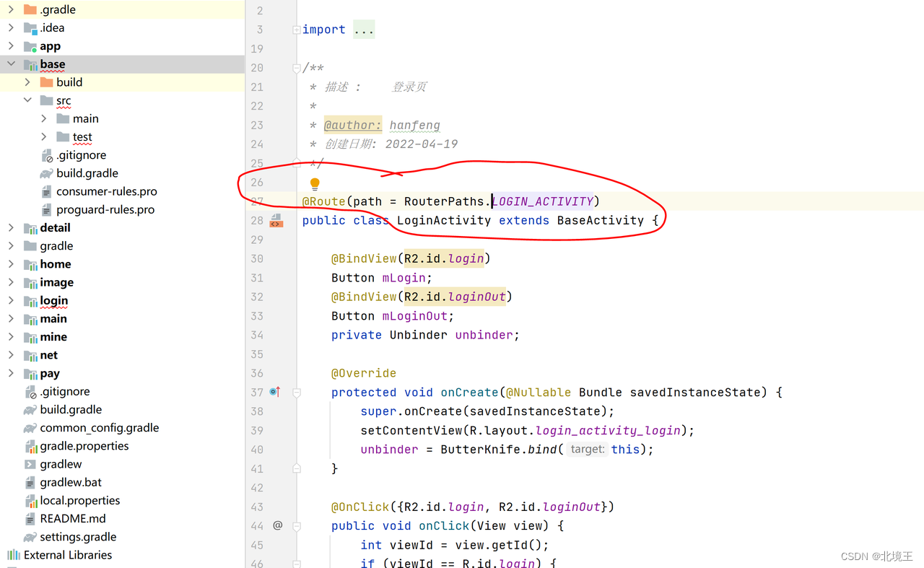Image resolution: width=924 pixels, height=568 pixels.
Task: Expand the login module
Action: pos(11,300)
